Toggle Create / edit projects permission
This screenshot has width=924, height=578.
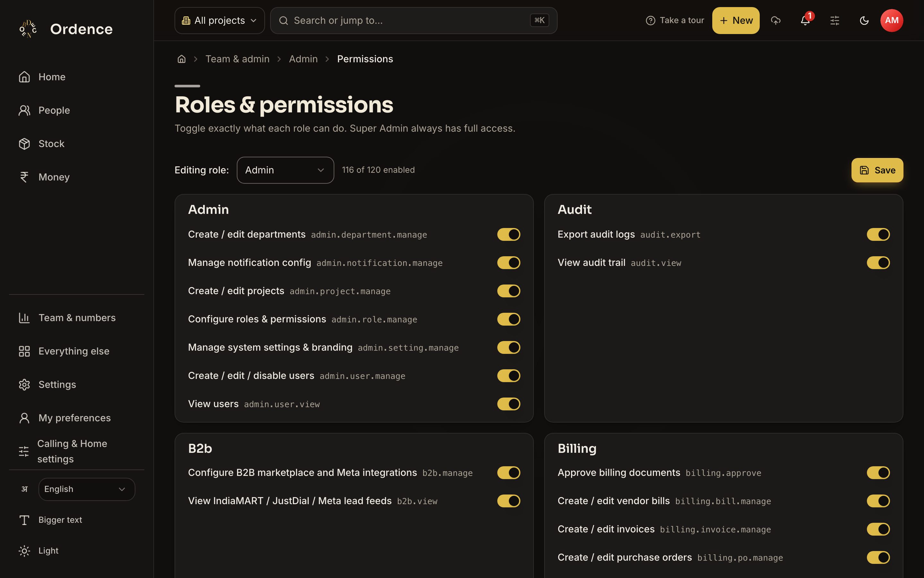click(509, 291)
